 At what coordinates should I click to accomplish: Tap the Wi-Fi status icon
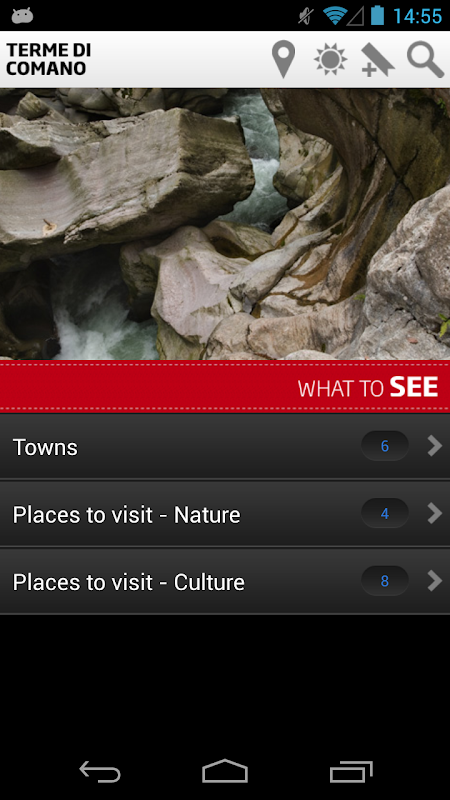(335, 16)
